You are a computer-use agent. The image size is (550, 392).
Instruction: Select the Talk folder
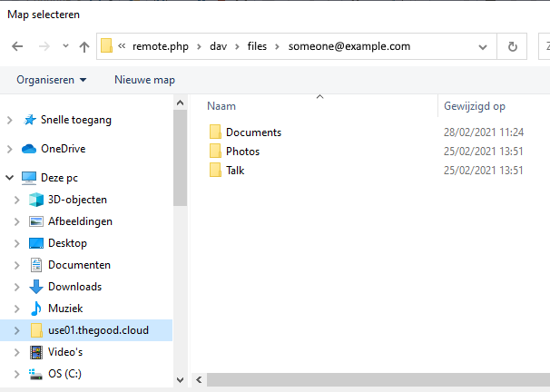235,171
